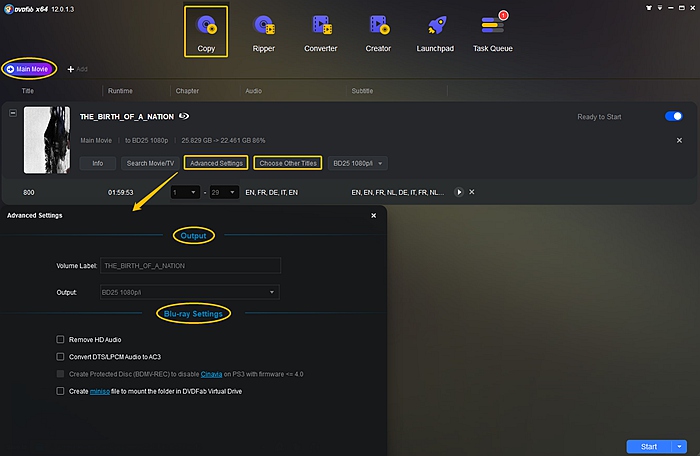The image size is (700, 456).
Task: Click Search Movie/TV button
Action: tap(150, 163)
